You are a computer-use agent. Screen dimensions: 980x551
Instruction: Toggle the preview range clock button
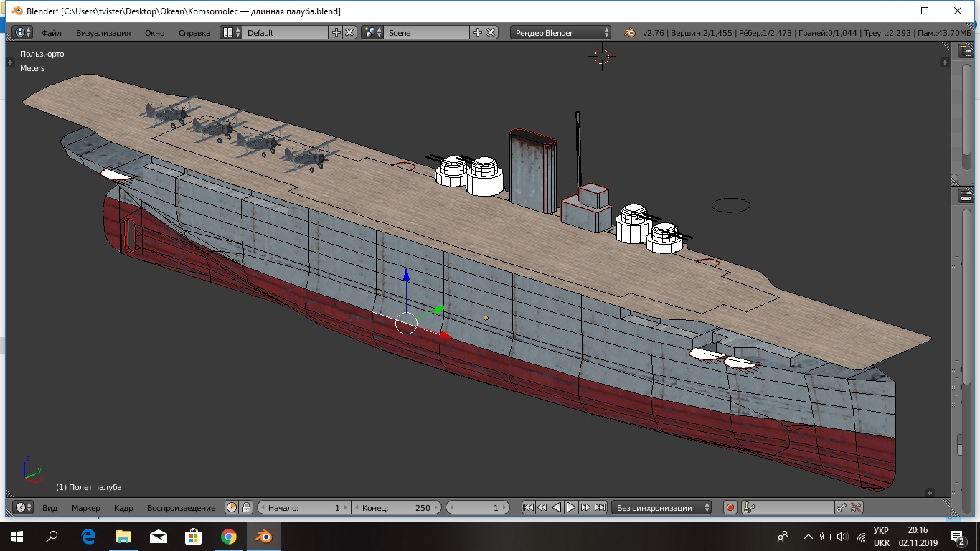(232, 507)
